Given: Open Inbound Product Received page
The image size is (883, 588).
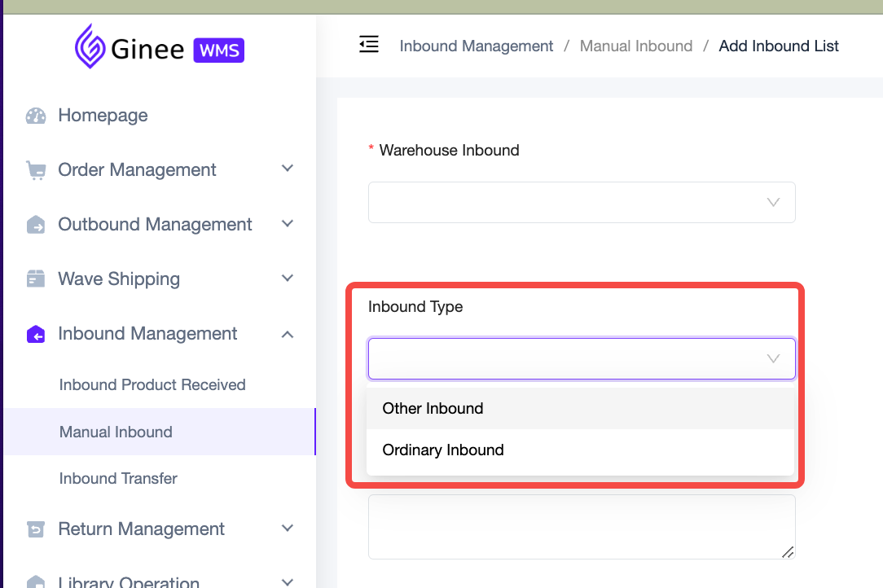Looking at the screenshot, I should [x=152, y=385].
